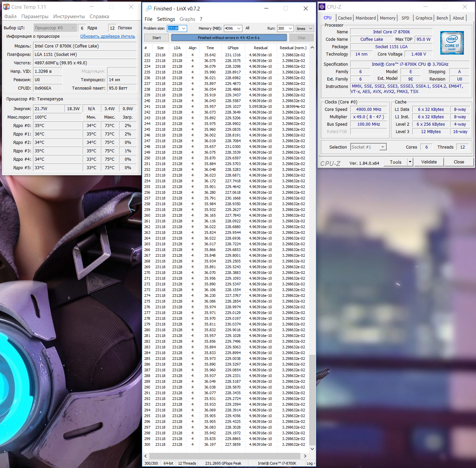This screenshot has width=476, height=468.
Task: Open the Инструменты menu in Core Temp
Action: [69, 17]
